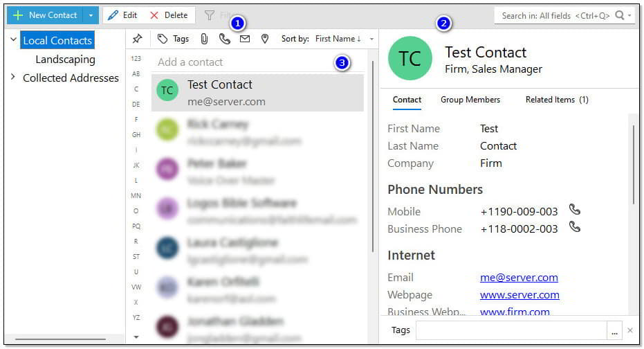Filter contacts by Tags
This screenshot has width=644, height=349.
173,39
